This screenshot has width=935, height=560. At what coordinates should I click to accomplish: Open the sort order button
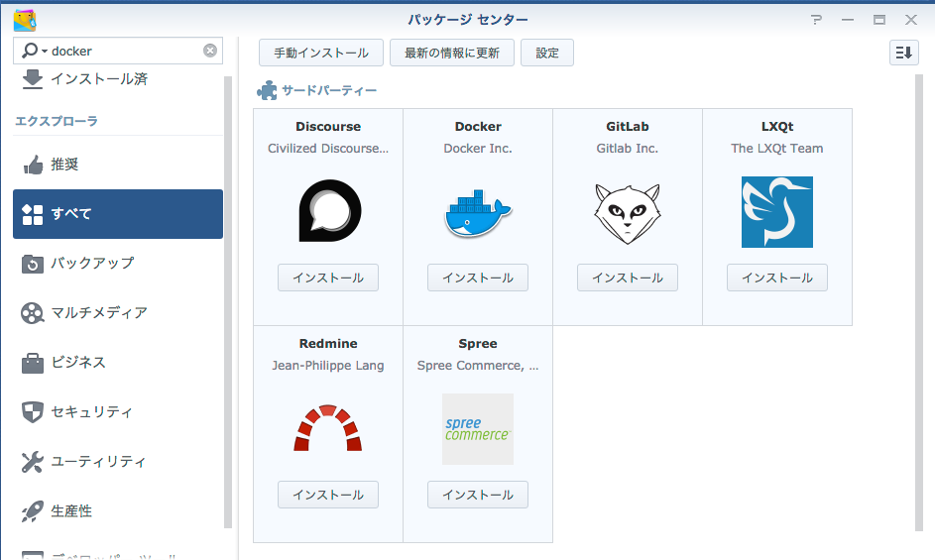click(903, 53)
